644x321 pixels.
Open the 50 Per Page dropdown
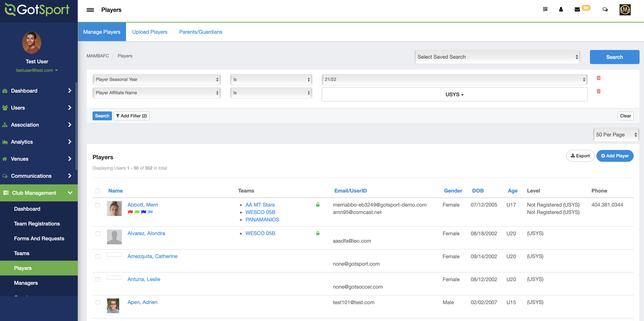point(616,135)
